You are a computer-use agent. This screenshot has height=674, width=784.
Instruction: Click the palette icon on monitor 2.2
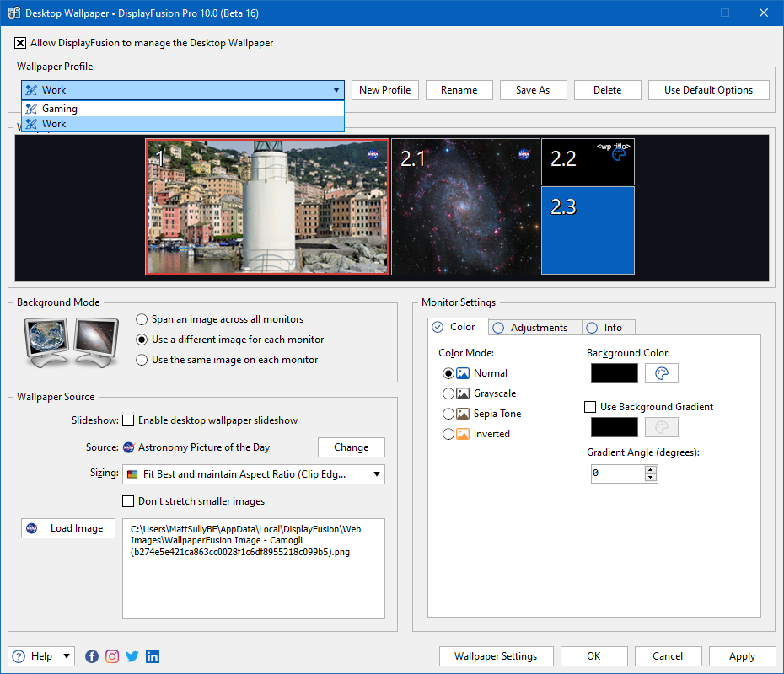click(x=619, y=155)
